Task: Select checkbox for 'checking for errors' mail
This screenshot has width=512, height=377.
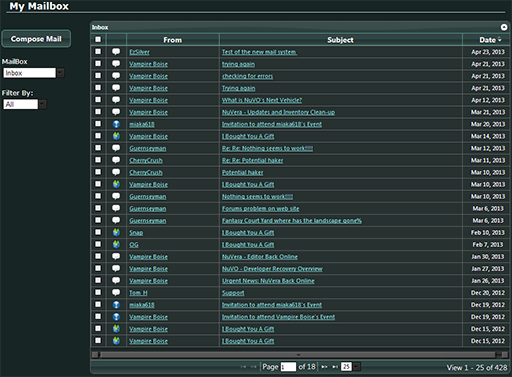Action: (x=98, y=75)
